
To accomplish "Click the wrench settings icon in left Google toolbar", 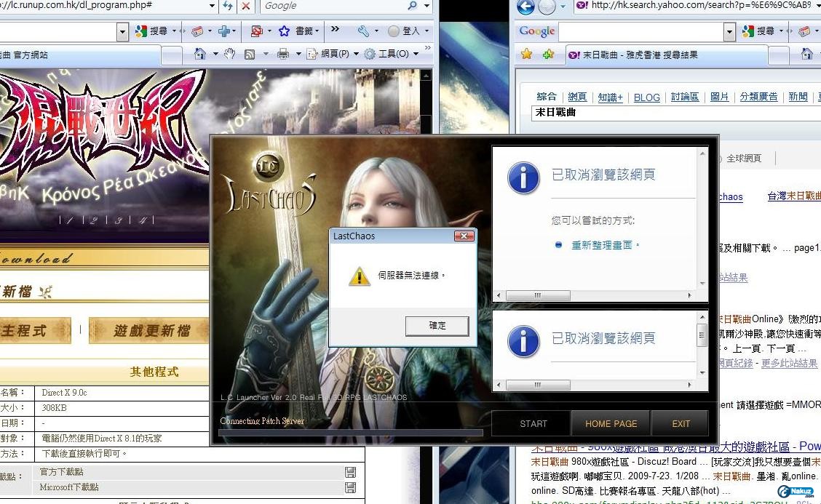I will (x=363, y=31).
